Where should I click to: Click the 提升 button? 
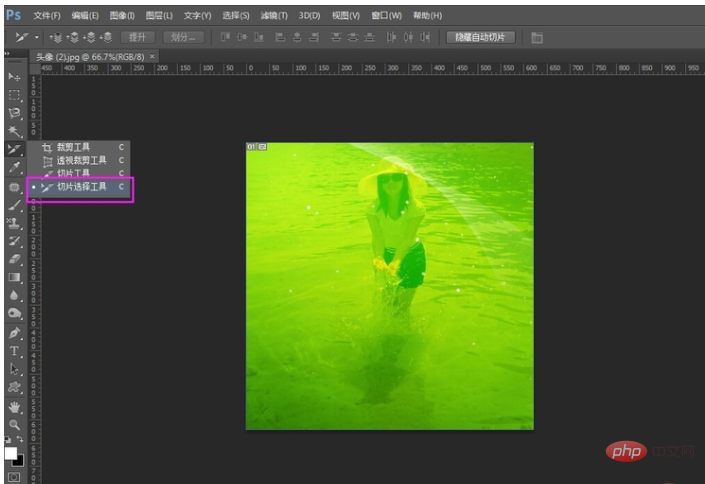(x=138, y=37)
